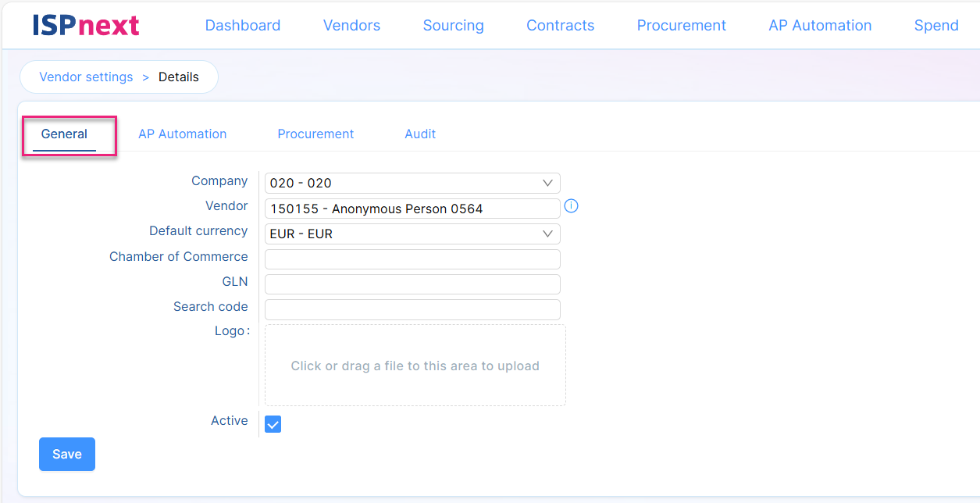Open Spend from the top navigation
This screenshot has height=503, width=980.
935,26
